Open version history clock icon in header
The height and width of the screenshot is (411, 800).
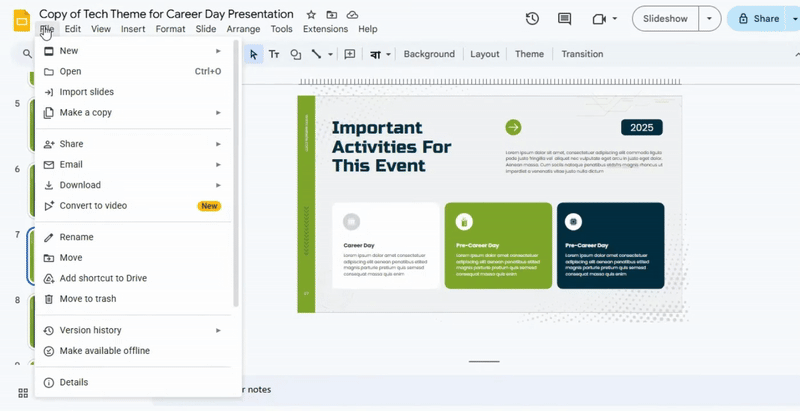[532, 19]
